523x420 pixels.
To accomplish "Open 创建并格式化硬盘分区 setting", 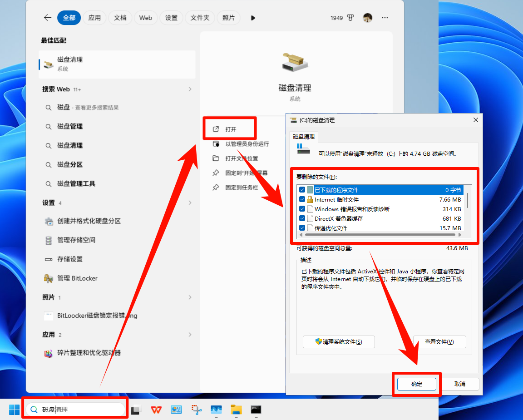I will [x=117, y=221].
